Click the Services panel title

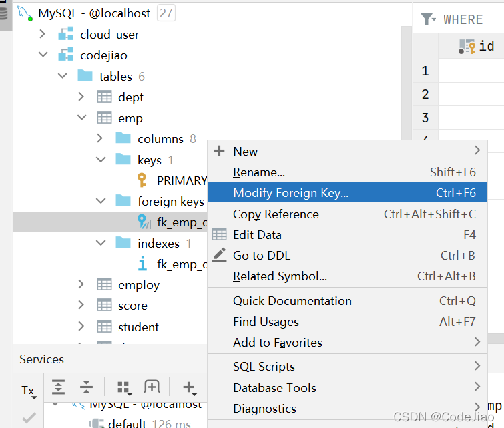pos(41,359)
